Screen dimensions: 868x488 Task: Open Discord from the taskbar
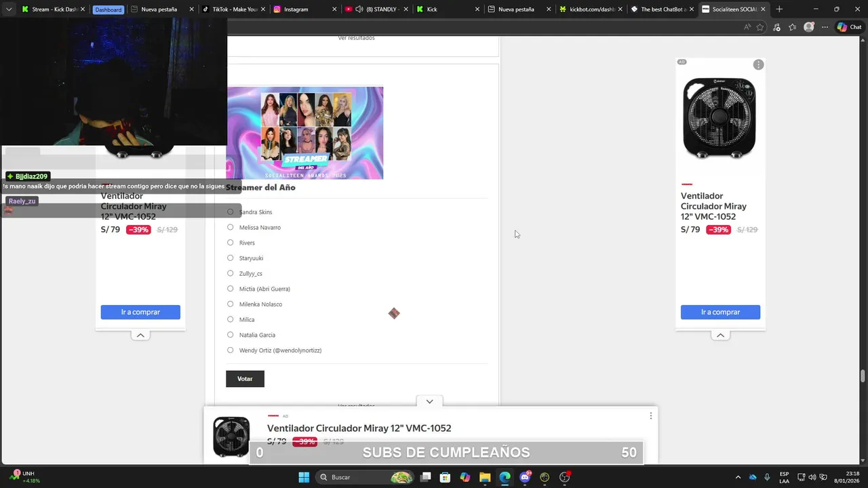coord(525,477)
